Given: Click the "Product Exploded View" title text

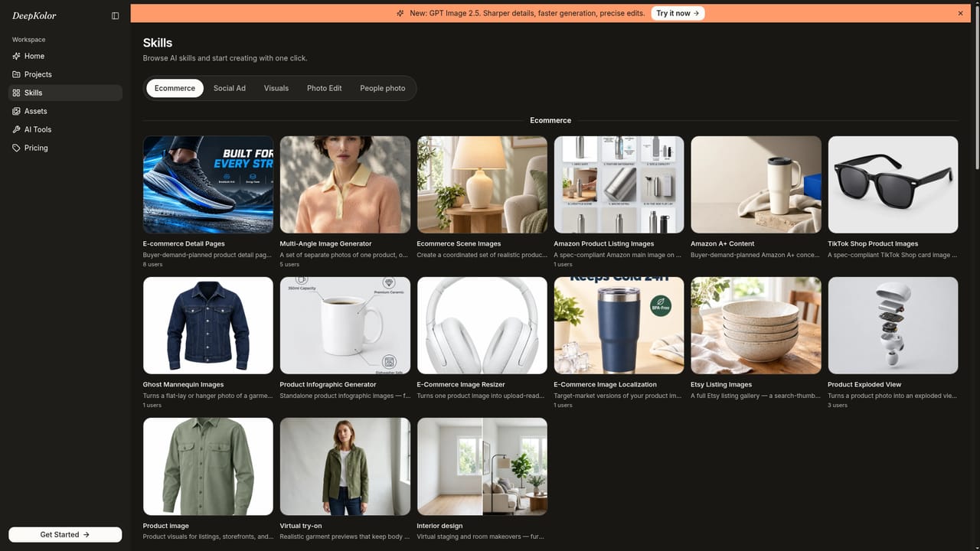Looking at the screenshot, I should (864, 385).
